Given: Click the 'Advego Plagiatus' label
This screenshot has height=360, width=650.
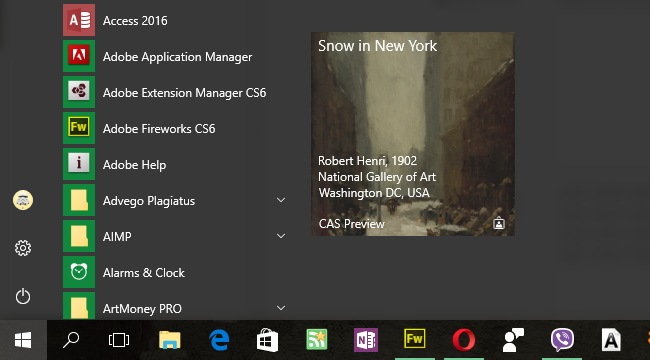Looking at the screenshot, I should click(149, 201).
